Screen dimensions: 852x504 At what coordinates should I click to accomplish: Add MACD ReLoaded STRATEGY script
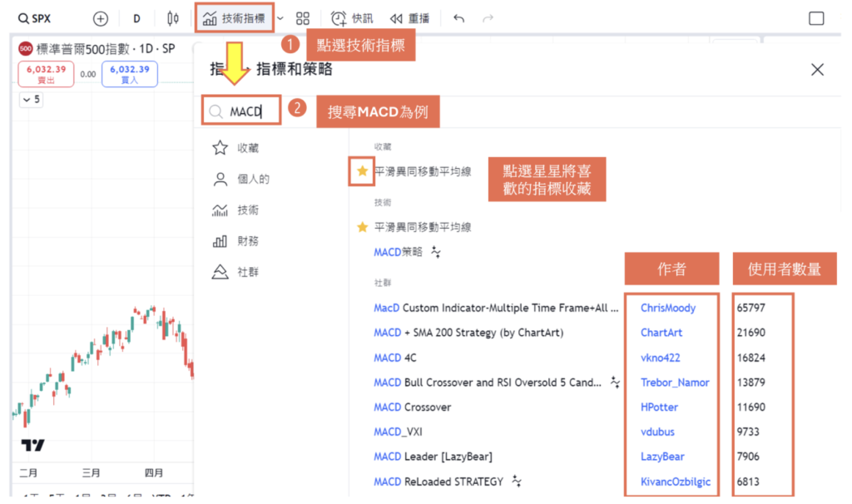point(438,482)
